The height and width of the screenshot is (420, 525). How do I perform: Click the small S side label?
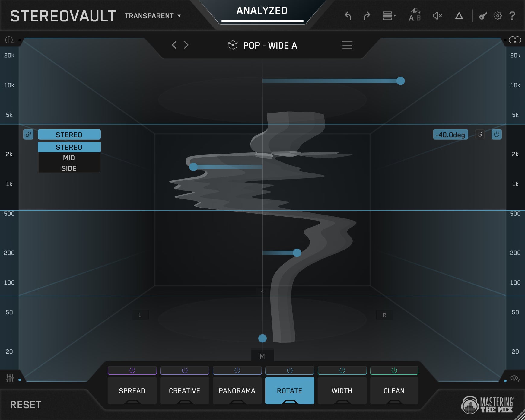[262, 292]
